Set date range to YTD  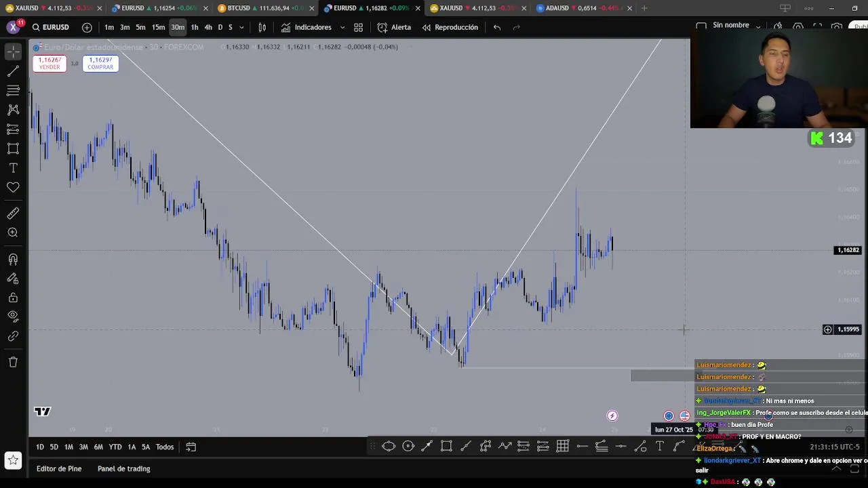tap(115, 447)
